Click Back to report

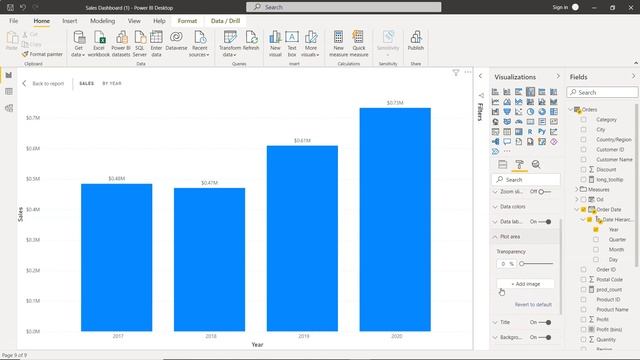[43, 83]
